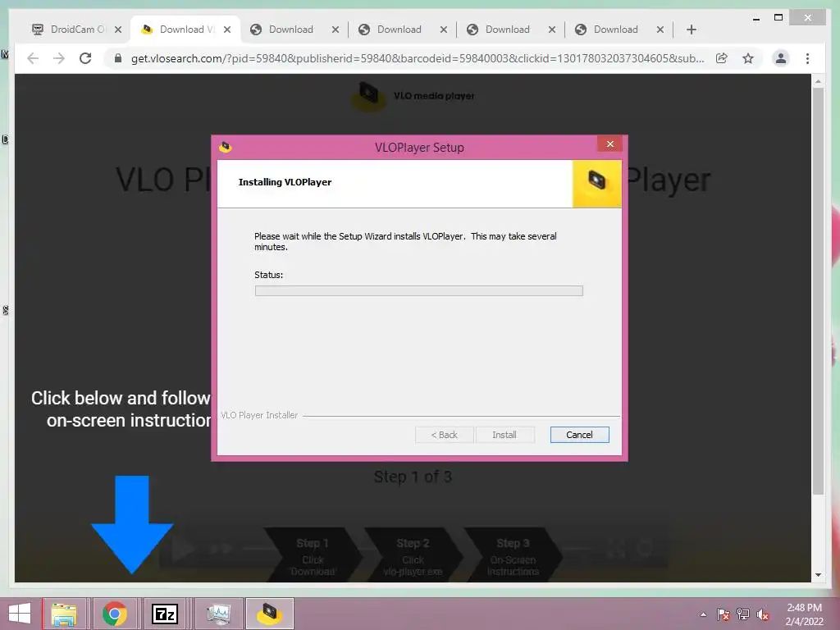Minimize the Chrome window

pos(756,18)
